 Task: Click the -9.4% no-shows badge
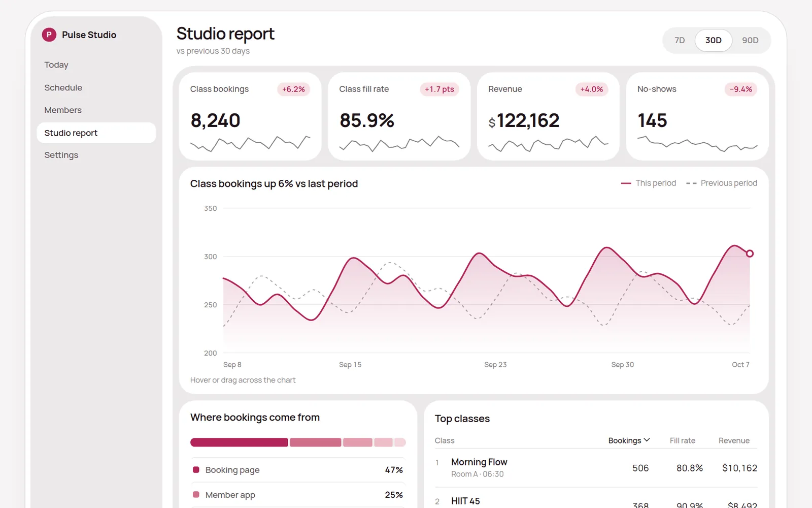pyautogui.click(x=741, y=89)
